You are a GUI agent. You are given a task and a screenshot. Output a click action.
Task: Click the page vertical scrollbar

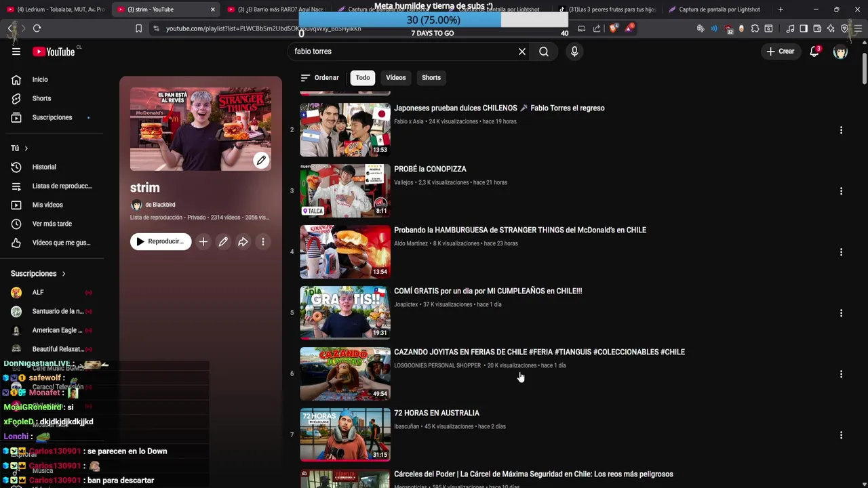864,68
